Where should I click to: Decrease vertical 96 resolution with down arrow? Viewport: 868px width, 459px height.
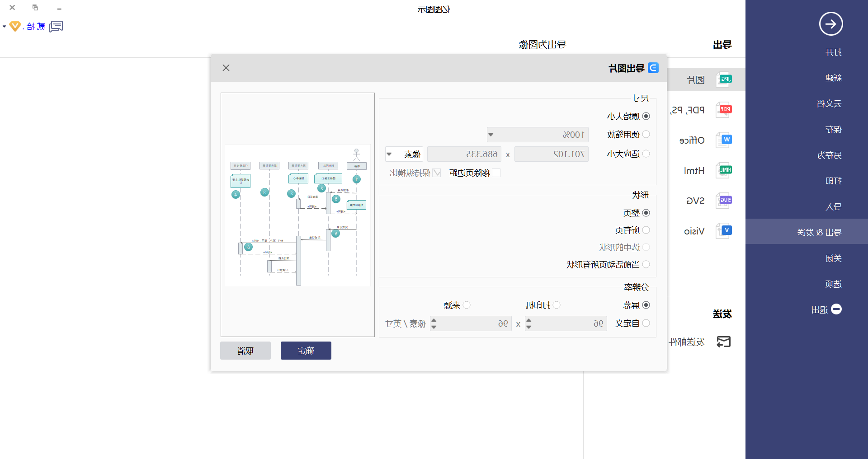434,327
